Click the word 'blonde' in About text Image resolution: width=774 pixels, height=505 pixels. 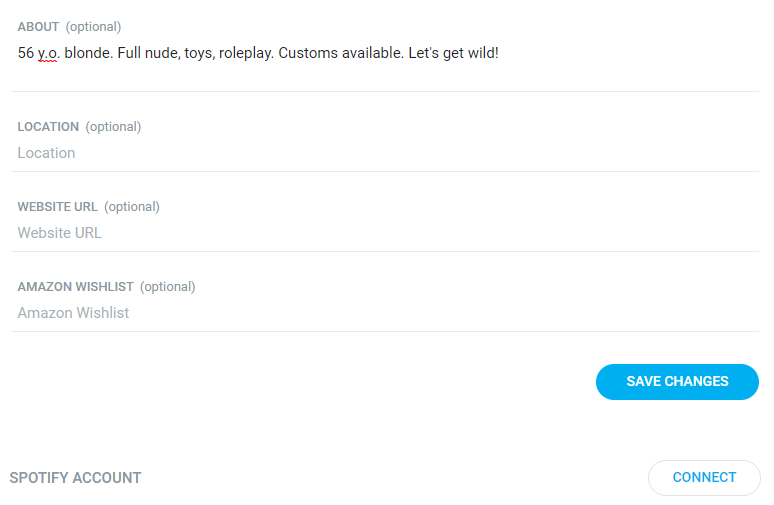coord(89,53)
